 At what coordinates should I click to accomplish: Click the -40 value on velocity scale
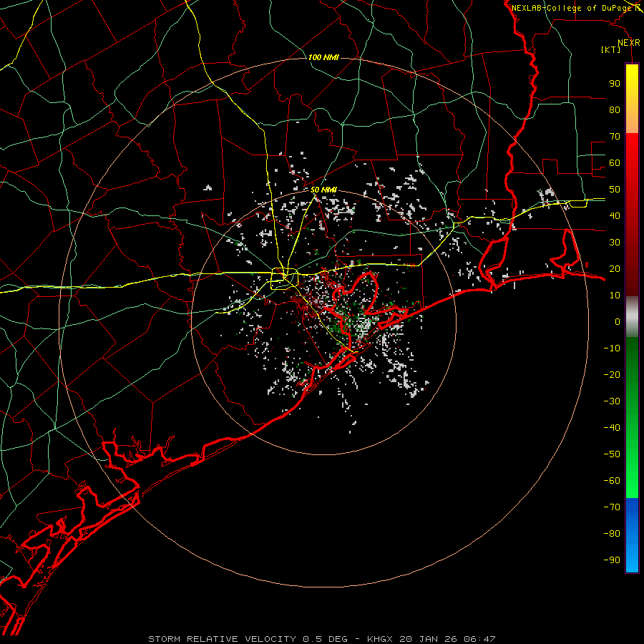pyautogui.click(x=612, y=428)
